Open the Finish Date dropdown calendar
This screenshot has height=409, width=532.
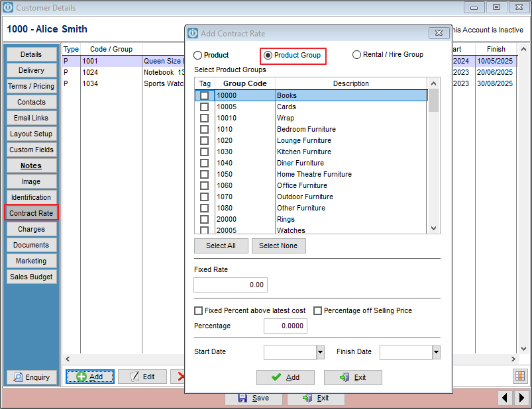(437, 352)
